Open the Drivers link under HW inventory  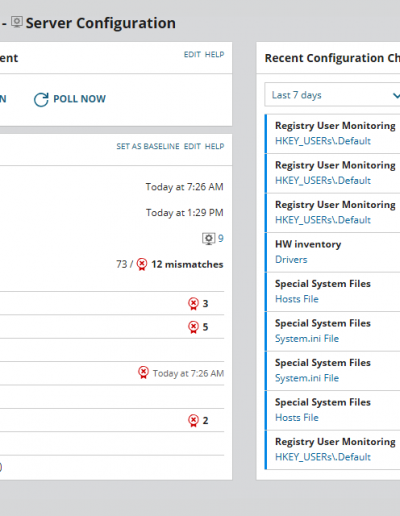[291, 260]
